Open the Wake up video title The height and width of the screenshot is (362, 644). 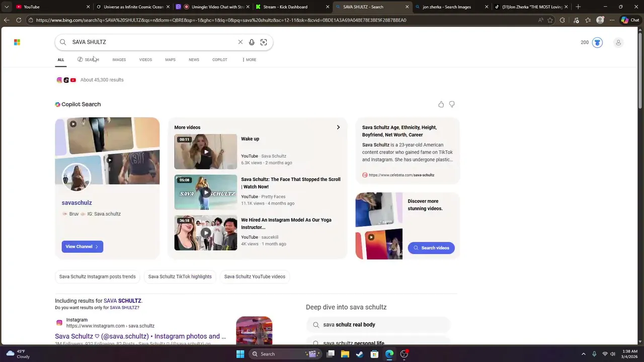[x=250, y=139]
